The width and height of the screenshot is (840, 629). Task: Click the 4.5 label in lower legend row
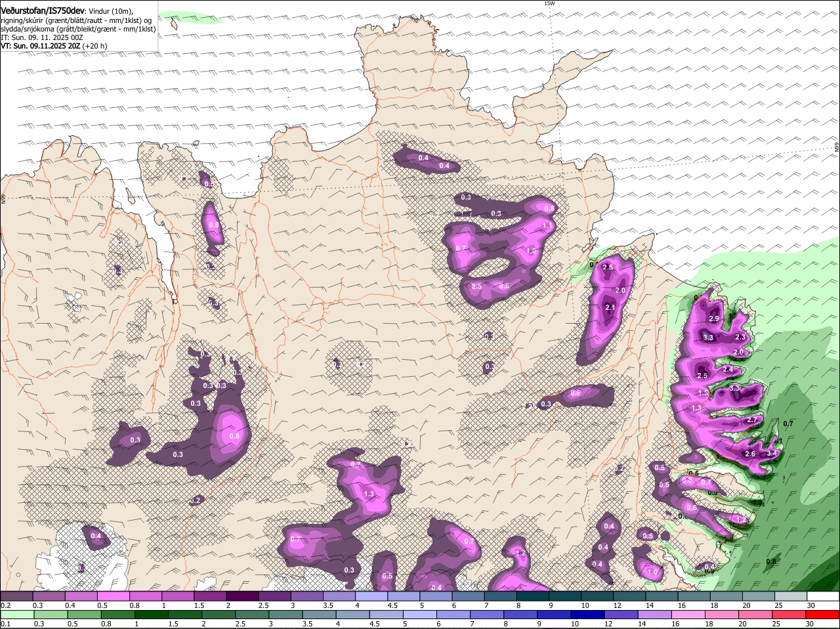tap(375, 624)
